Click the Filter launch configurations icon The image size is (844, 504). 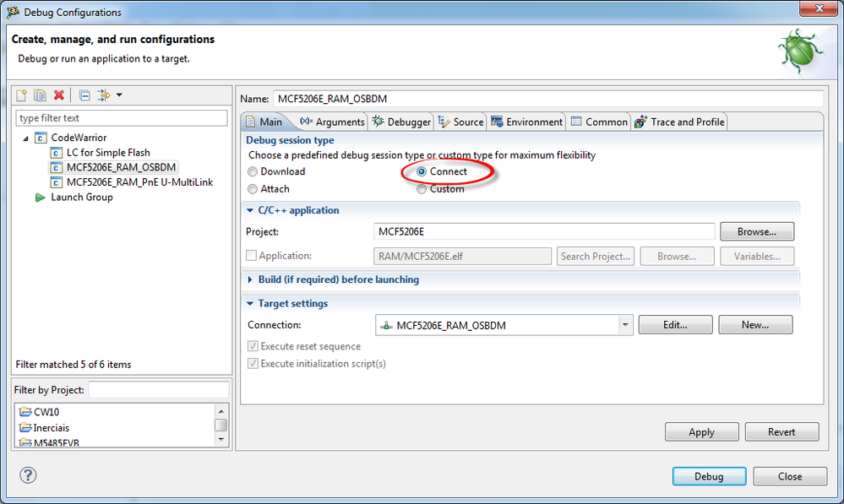103,95
